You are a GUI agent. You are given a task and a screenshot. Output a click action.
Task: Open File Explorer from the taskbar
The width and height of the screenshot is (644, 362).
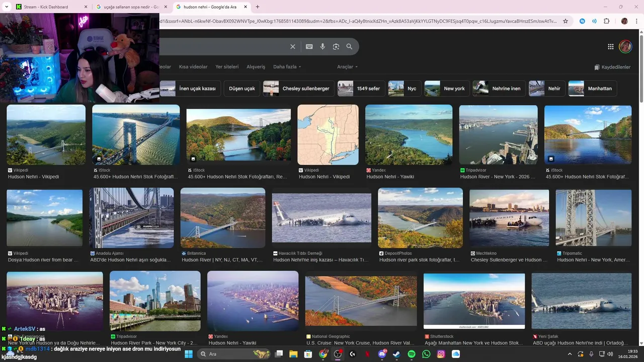point(293,354)
